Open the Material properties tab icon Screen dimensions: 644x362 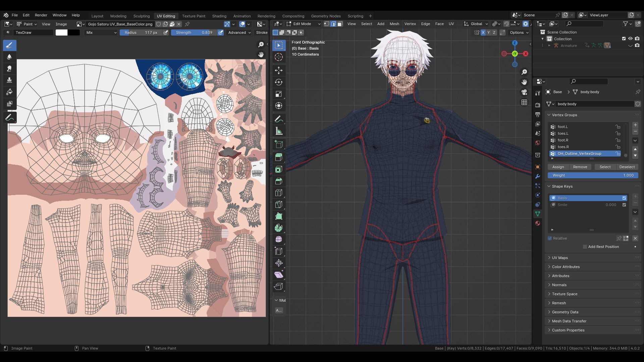click(538, 223)
